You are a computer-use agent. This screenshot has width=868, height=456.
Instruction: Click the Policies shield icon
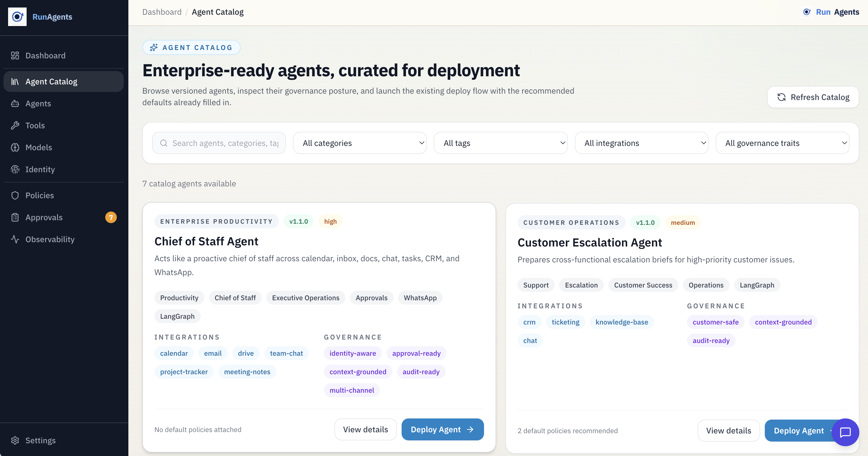point(15,195)
